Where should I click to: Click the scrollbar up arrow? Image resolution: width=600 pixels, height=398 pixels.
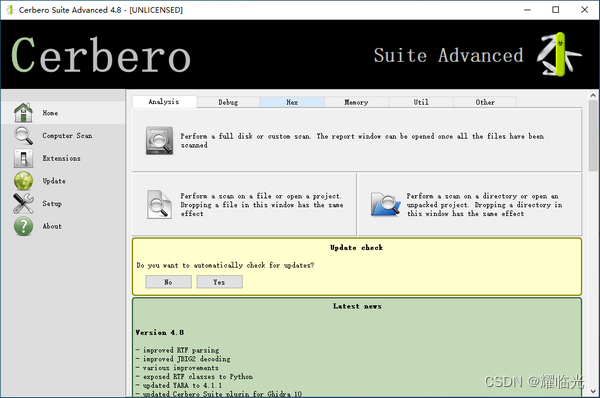[x=593, y=95]
